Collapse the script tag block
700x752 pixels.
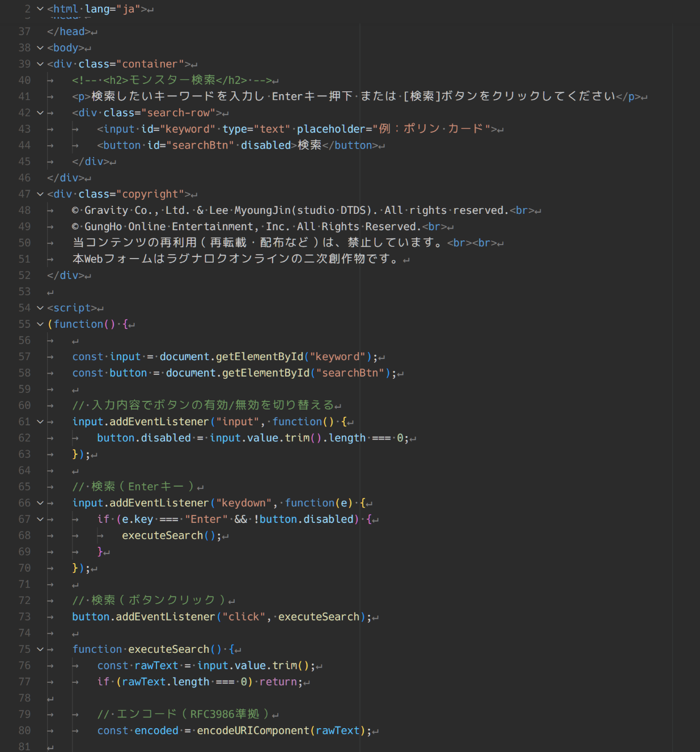40,308
